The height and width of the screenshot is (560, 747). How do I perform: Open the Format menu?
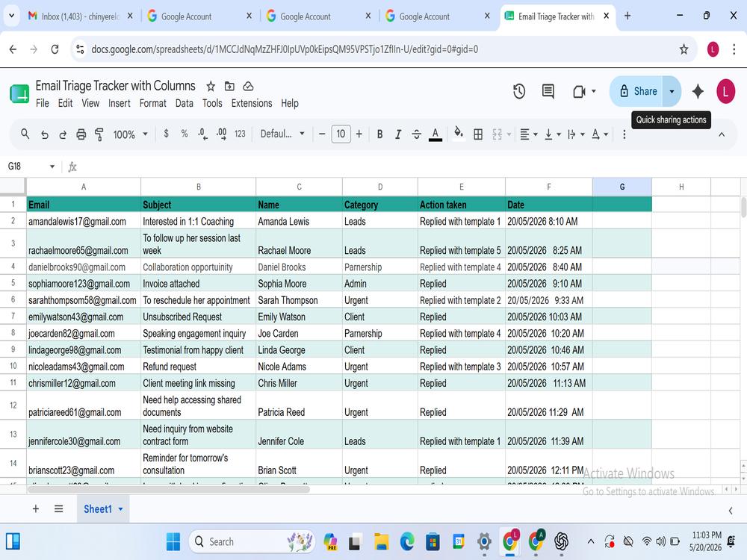(152, 103)
